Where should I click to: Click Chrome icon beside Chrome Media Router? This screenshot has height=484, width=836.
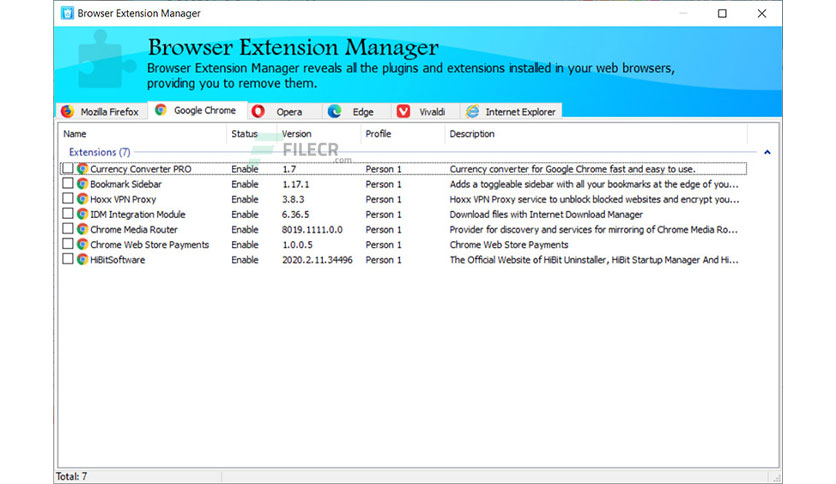tap(82, 229)
